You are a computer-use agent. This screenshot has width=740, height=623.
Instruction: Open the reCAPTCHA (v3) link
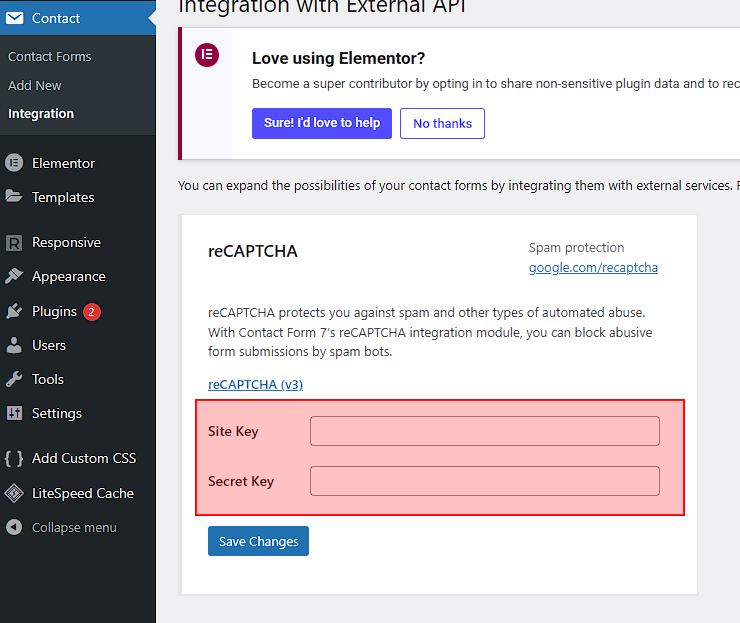pos(255,385)
